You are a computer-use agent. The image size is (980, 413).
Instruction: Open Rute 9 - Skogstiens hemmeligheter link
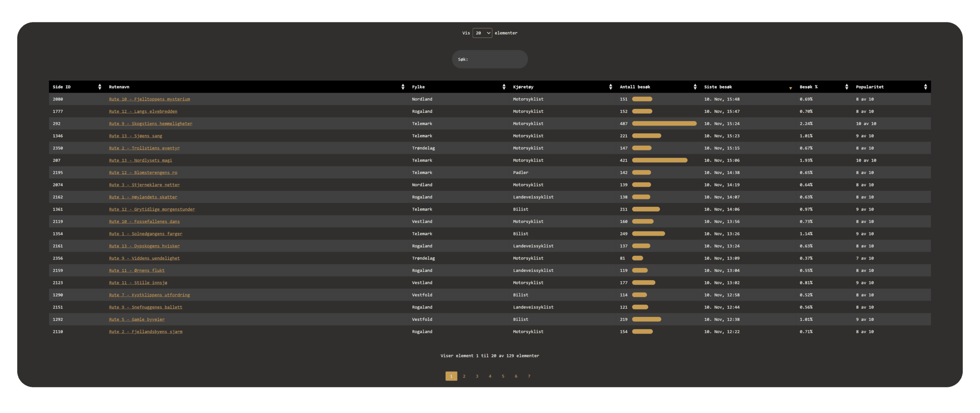pyautogui.click(x=150, y=124)
